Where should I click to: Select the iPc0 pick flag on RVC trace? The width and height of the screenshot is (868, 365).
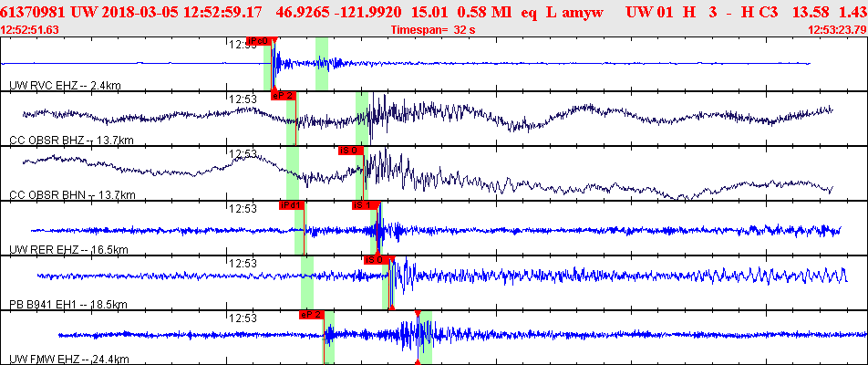click(x=259, y=40)
